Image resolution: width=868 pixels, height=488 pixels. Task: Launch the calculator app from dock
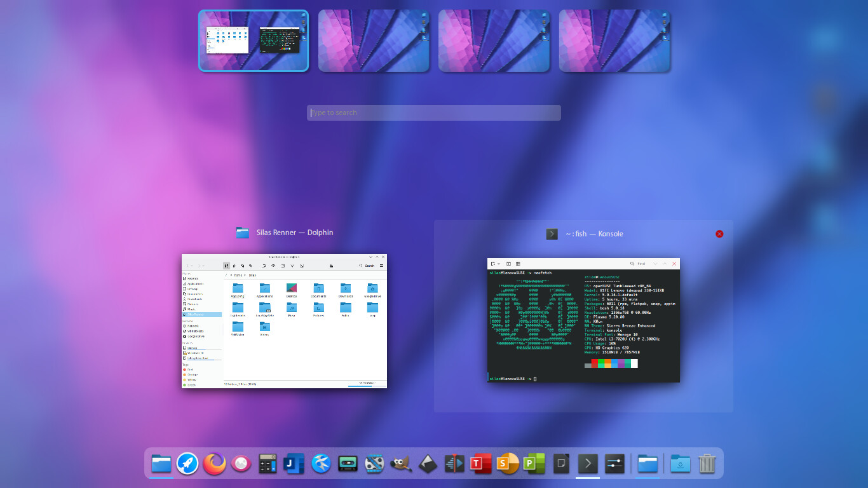(268, 464)
